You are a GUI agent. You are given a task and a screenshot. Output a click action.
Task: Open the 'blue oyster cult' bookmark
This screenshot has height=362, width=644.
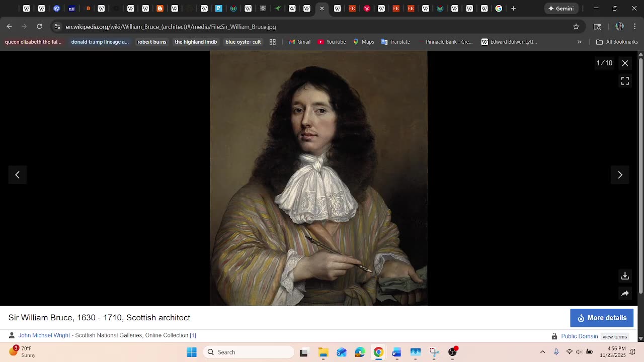coord(243,42)
